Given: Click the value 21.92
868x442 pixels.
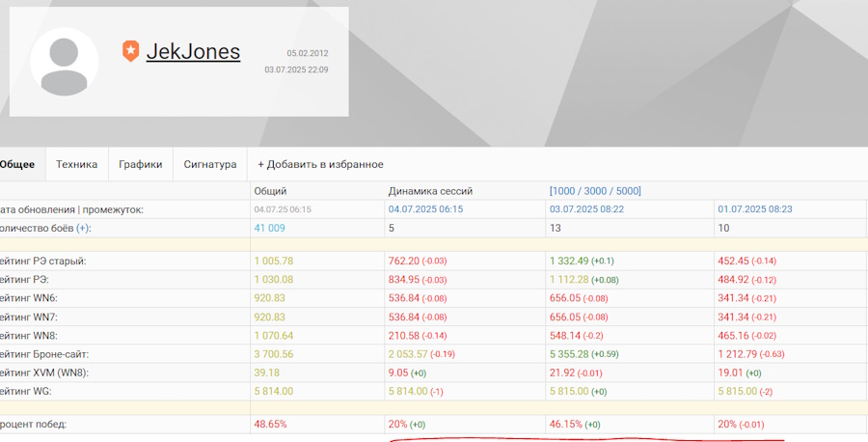Looking at the screenshot, I should coord(561,373).
